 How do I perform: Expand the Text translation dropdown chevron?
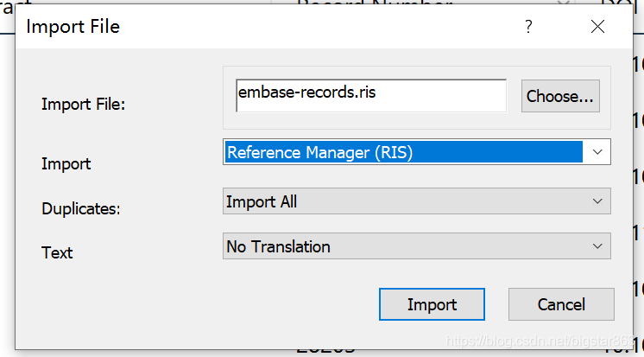pyautogui.click(x=597, y=246)
